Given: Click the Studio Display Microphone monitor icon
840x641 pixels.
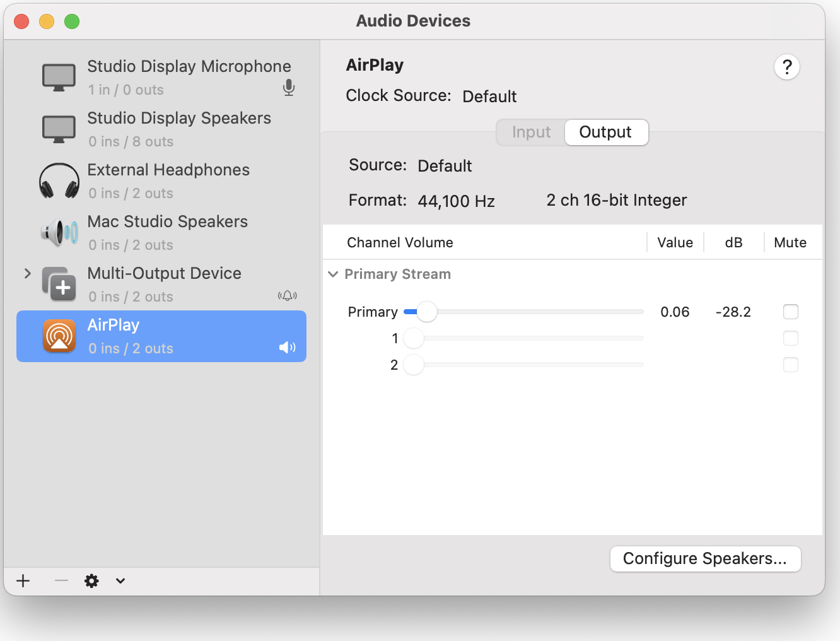Looking at the screenshot, I should click(59, 78).
